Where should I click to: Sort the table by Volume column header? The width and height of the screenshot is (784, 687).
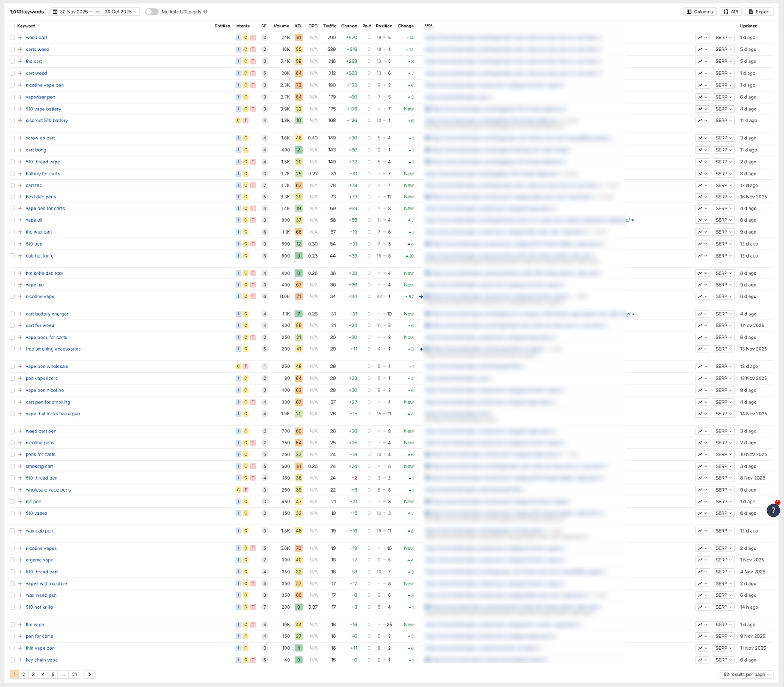(x=281, y=26)
